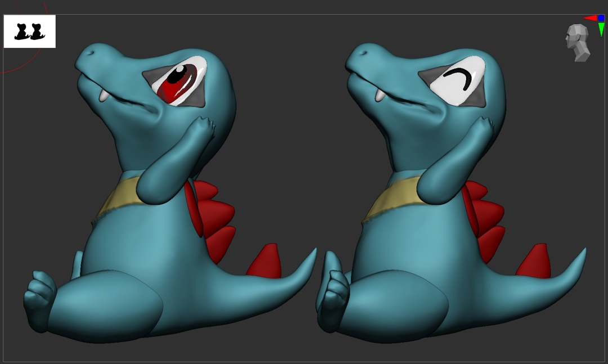Click the right model's tail tip
This screenshot has width=608, height=364.
[583, 252]
